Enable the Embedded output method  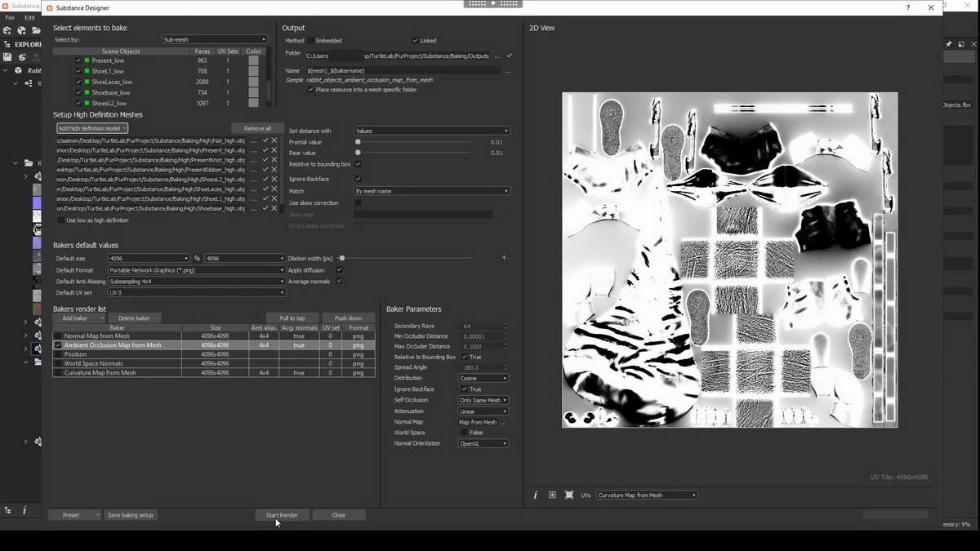click(310, 41)
